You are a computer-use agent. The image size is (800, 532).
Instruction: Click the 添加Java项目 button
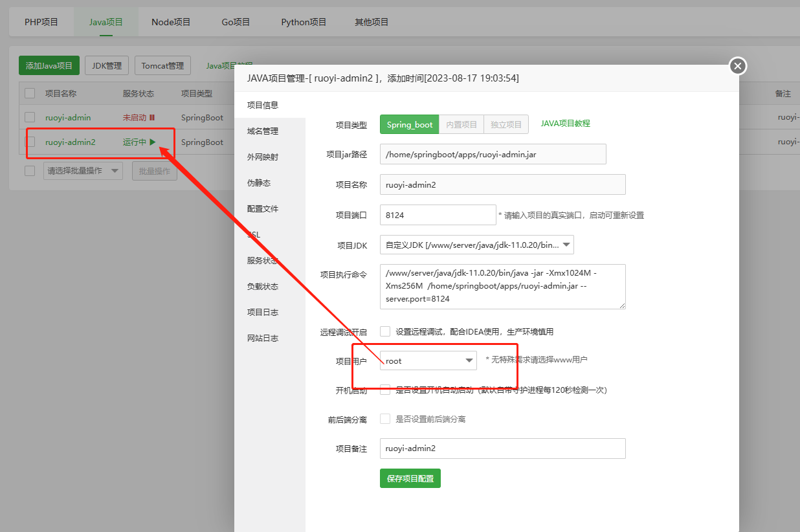(49, 65)
